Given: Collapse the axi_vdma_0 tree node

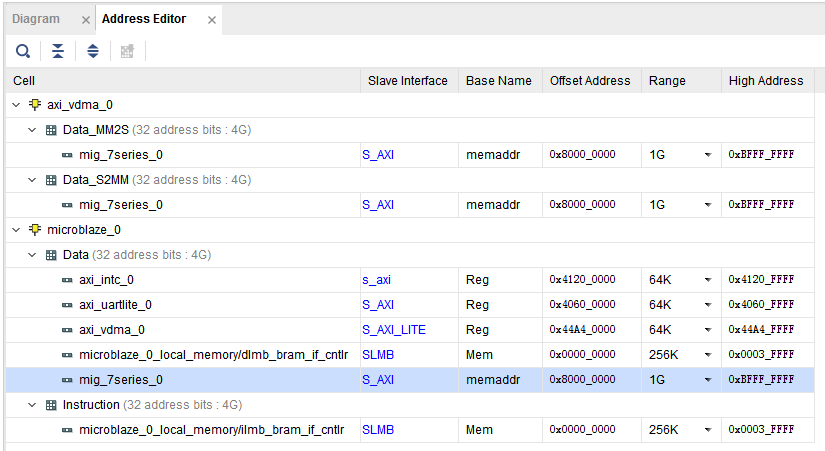Looking at the screenshot, I should point(17,105).
